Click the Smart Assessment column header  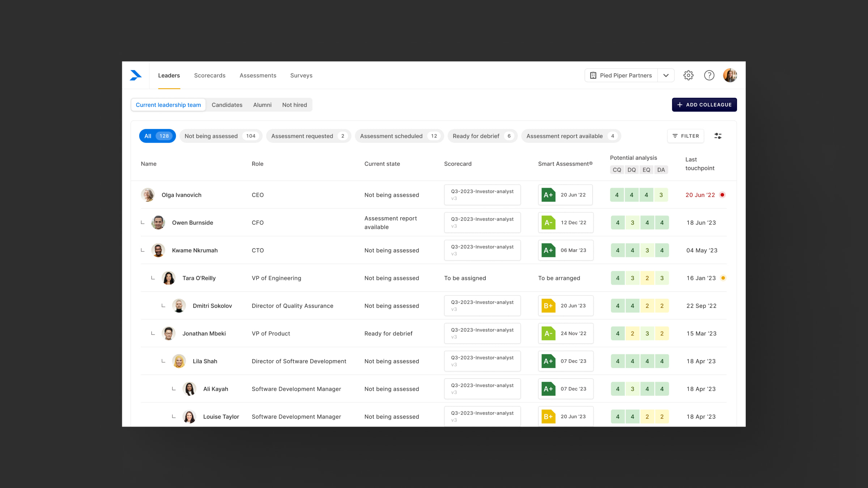point(565,164)
